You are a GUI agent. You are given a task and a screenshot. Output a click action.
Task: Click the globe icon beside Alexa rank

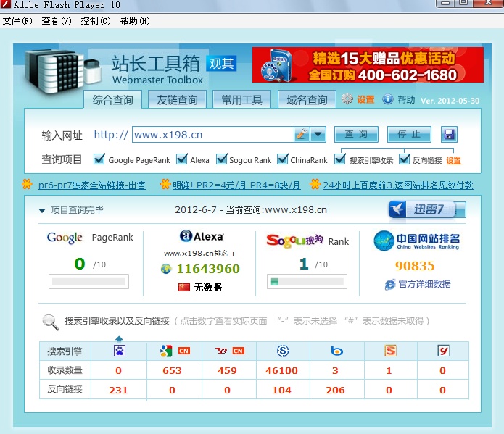(x=166, y=269)
